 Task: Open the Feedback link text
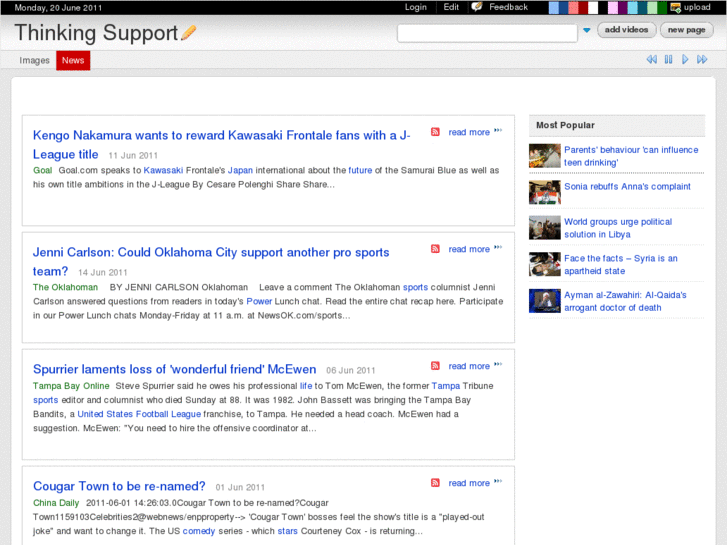point(508,7)
